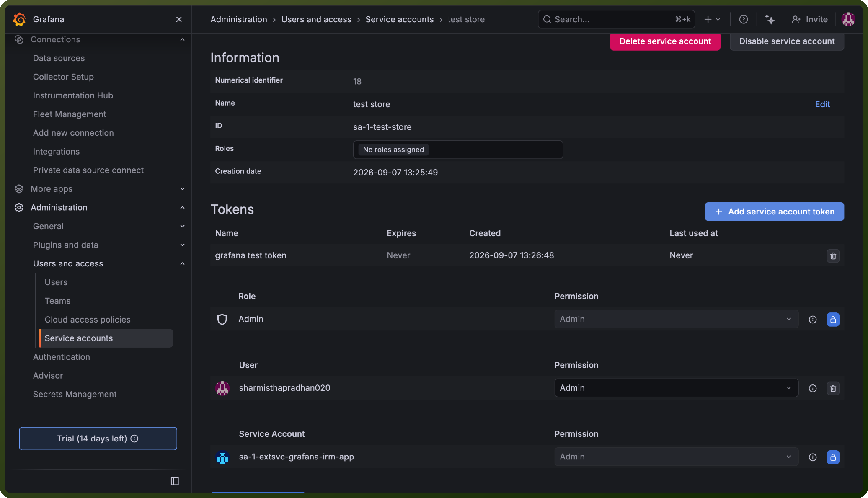Screen dimensions: 868x498
Task: Open permission dropdown for sharmisthapradhan020
Action: coord(676,388)
